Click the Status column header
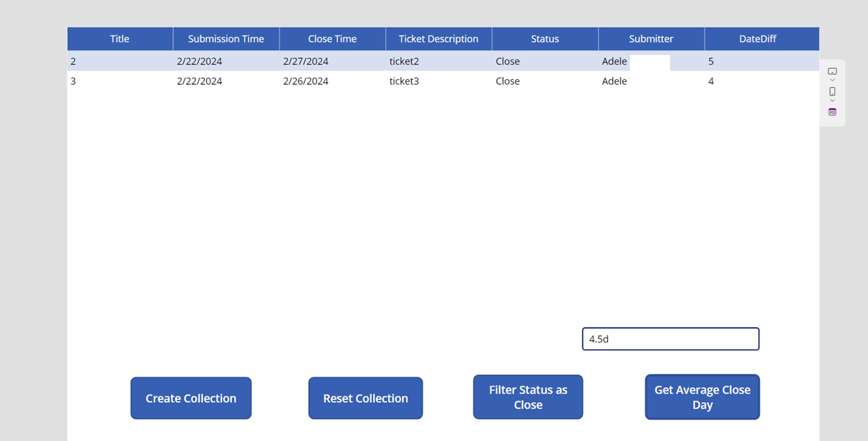 545,39
